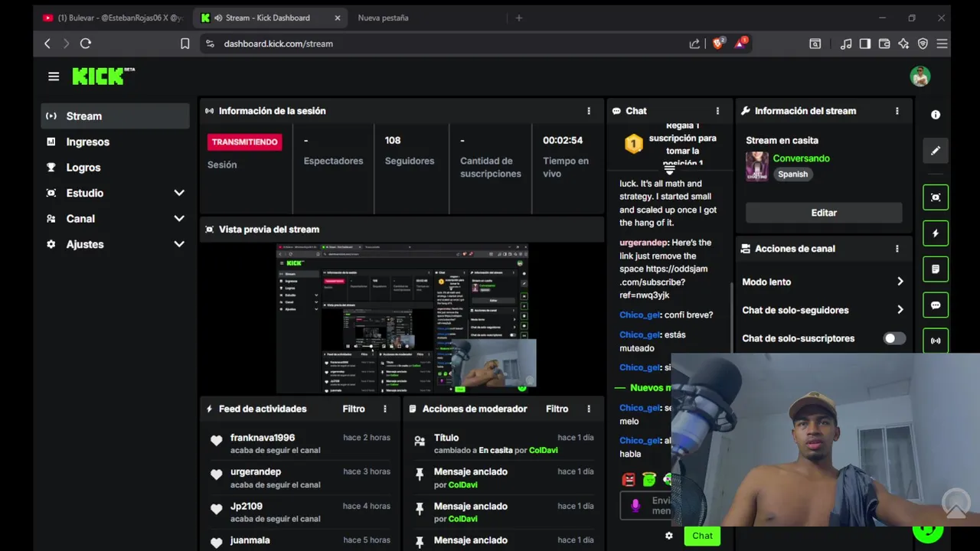This screenshot has width=980, height=551.
Task: Select Stream in the left sidebar
Action: coord(115,116)
